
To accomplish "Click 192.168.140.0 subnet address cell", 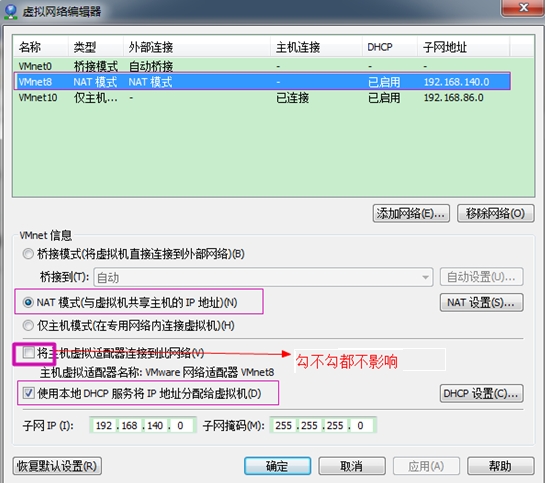I will click(456, 82).
